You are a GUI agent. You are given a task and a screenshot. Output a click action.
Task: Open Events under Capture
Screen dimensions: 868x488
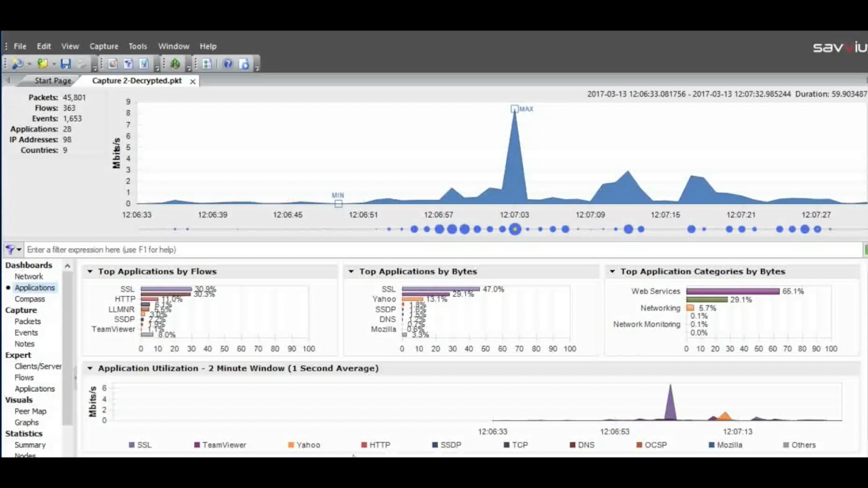tap(26, 333)
